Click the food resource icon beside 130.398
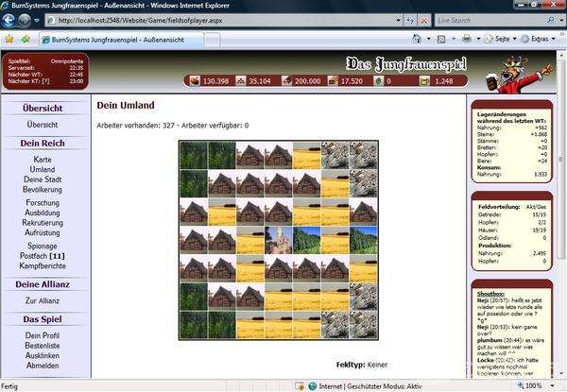The width and height of the screenshot is (567, 392). coord(195,80)
